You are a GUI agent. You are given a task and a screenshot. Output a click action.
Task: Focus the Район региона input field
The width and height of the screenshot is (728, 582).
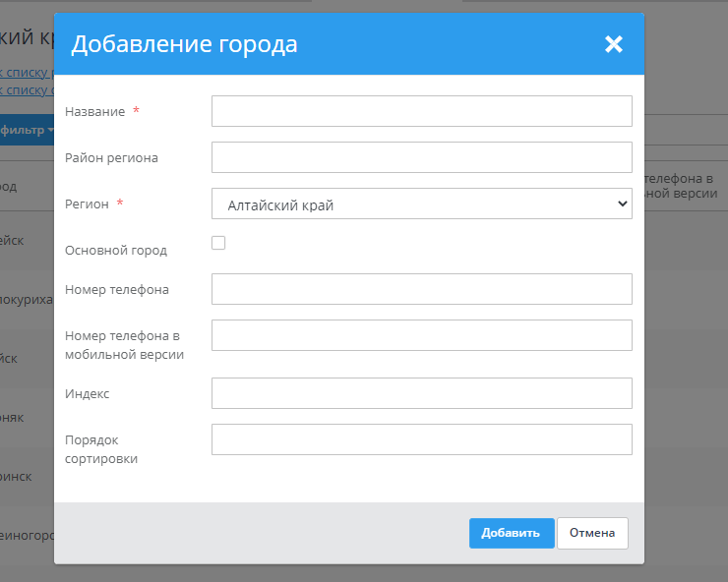point(421,157)
